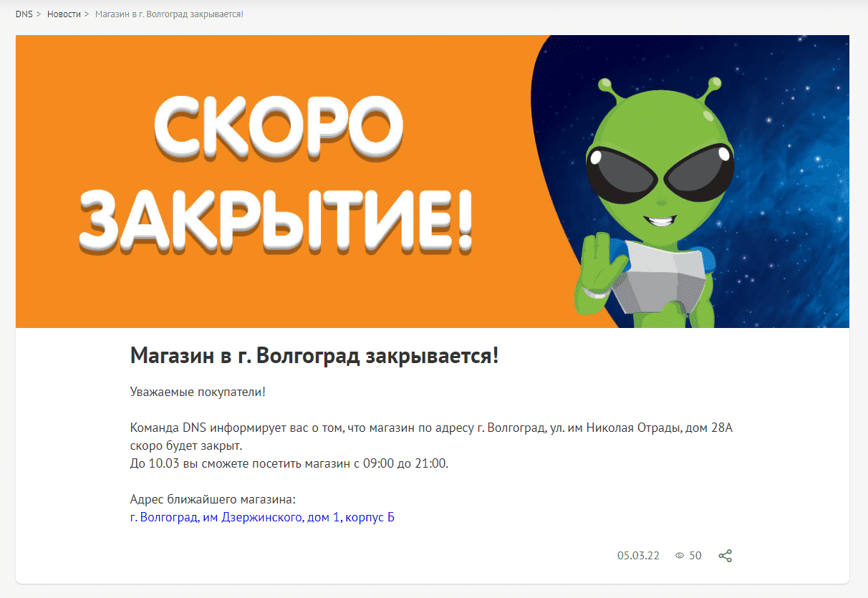Click the share icon below the article

coord(725,556)
